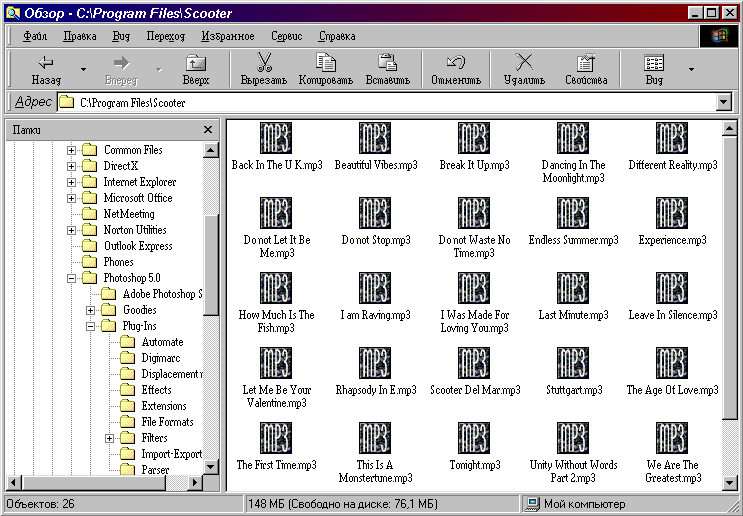Click the Cut (Вырезать) scissors icon
743x516 pixels.
264,63
